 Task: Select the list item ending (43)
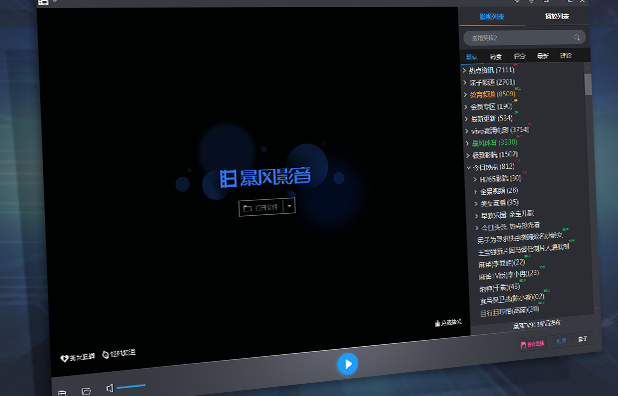tap(500, 287)
